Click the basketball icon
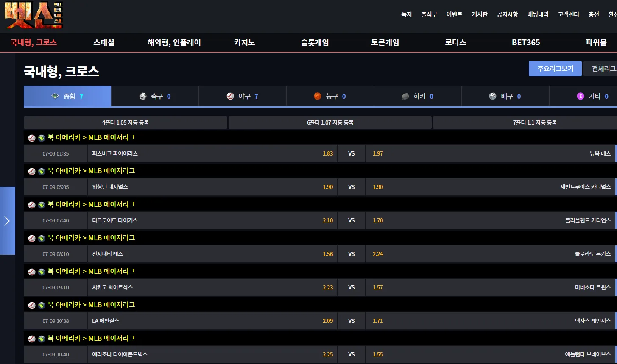 [318, 96]
